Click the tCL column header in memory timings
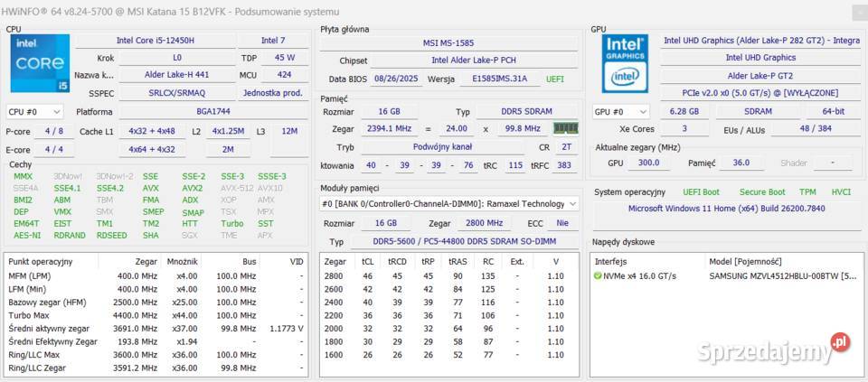 (367, 262)
